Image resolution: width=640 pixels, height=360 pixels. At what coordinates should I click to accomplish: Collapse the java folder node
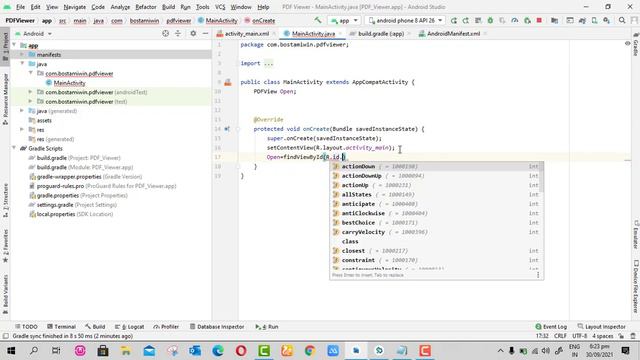[22, 64]
